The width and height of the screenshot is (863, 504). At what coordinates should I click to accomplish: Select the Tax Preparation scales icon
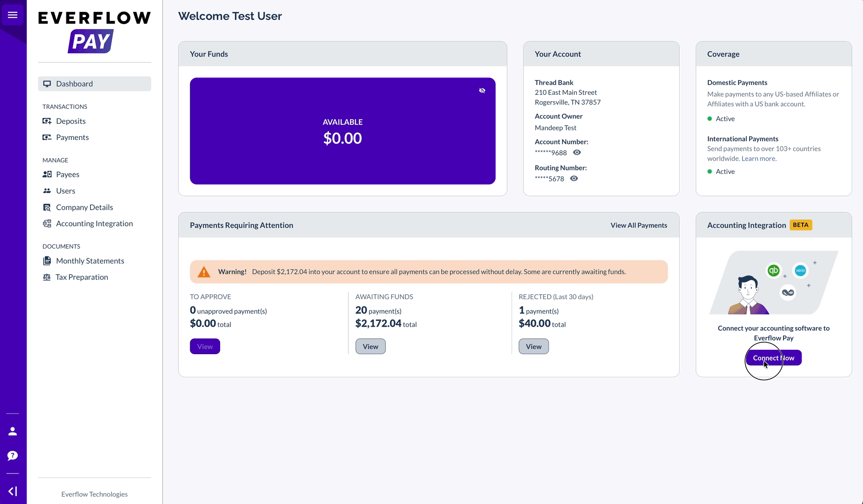tap(47, 277)
